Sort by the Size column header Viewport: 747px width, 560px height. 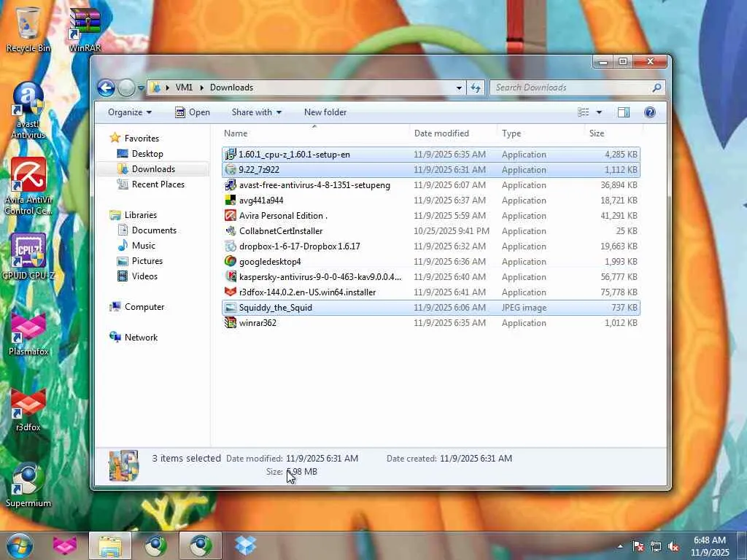[612, 133]
